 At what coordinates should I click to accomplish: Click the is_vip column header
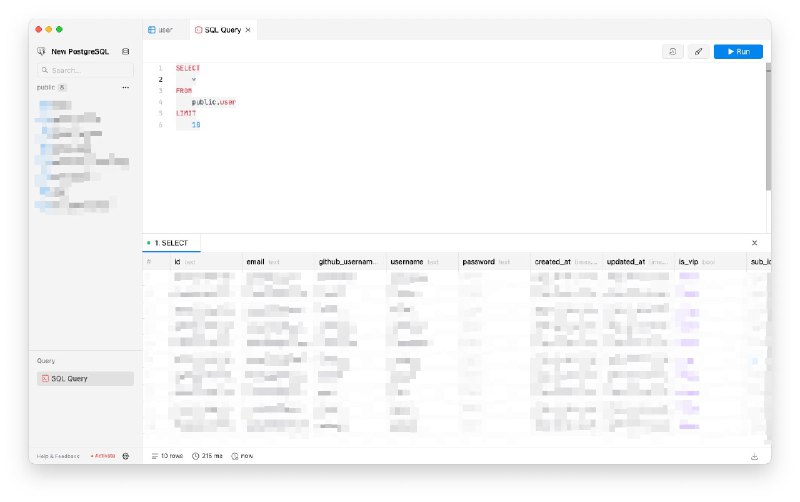(710, 262)
